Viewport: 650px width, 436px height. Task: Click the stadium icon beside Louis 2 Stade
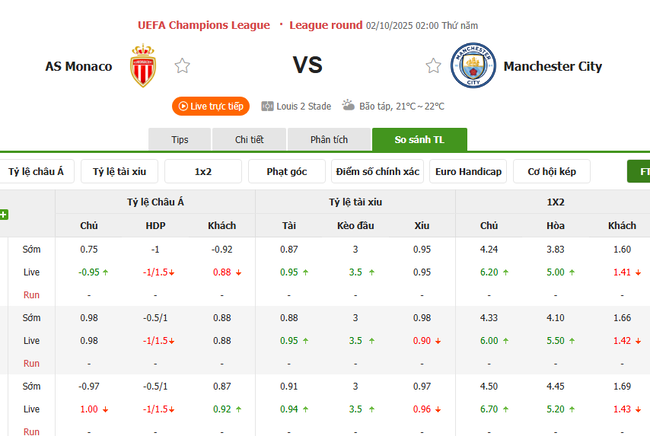coord(267,106)
